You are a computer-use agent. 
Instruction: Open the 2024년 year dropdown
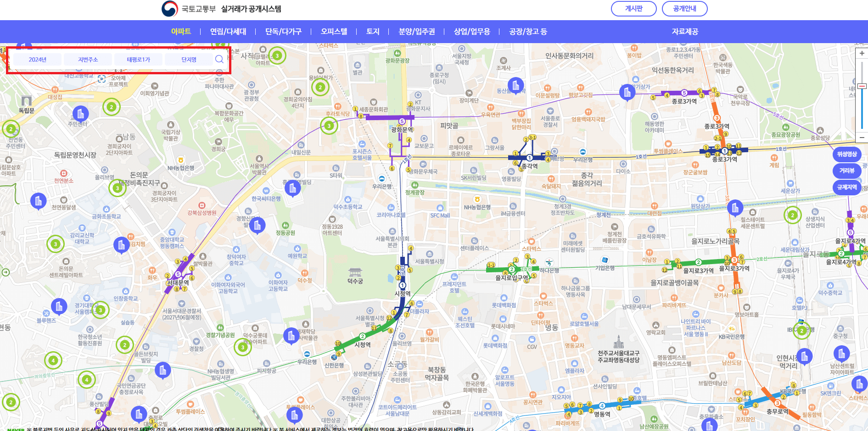pos(38,60)
